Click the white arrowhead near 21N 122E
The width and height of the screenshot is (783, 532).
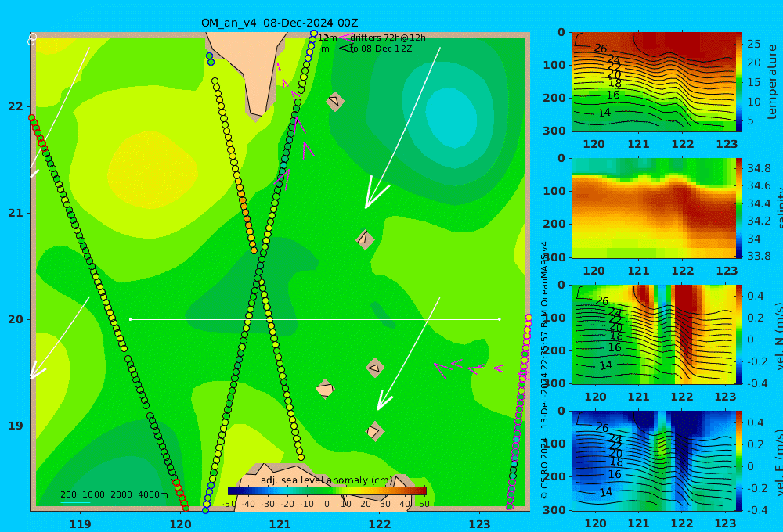coord(373,196)
